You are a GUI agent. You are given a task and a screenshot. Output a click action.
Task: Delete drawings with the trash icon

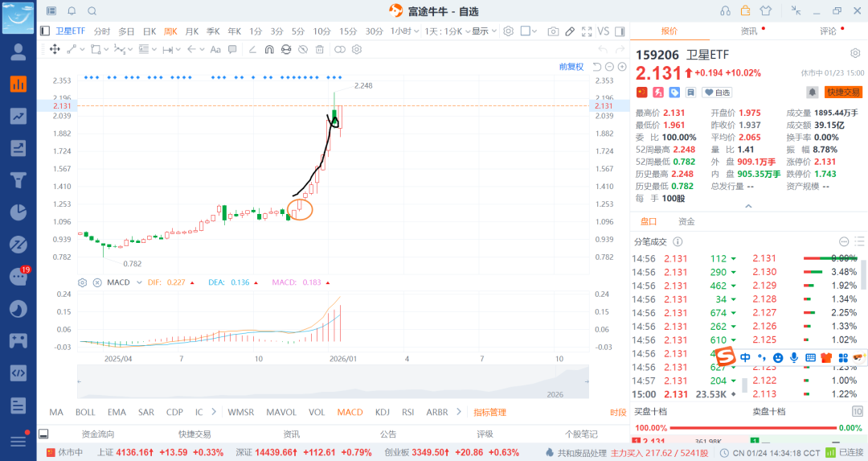319,49
